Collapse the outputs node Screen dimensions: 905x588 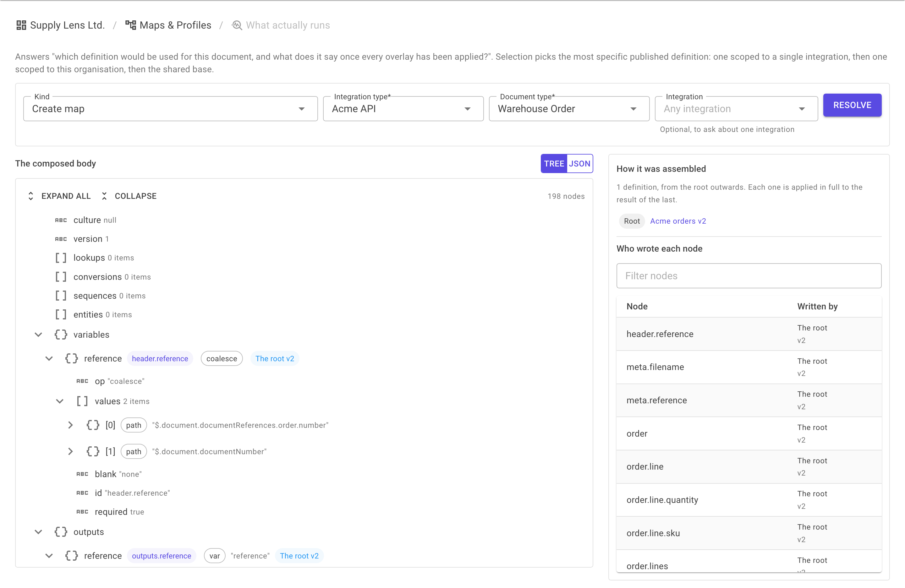[x=38, y=532]
